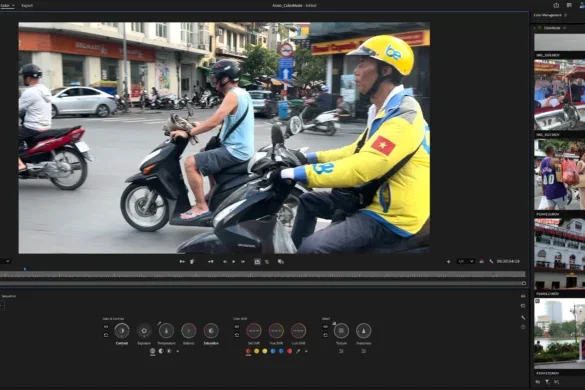This screenshot has height=390, width=585.
Task: Click the Sat Shift dial
Action: pos(254,331)
